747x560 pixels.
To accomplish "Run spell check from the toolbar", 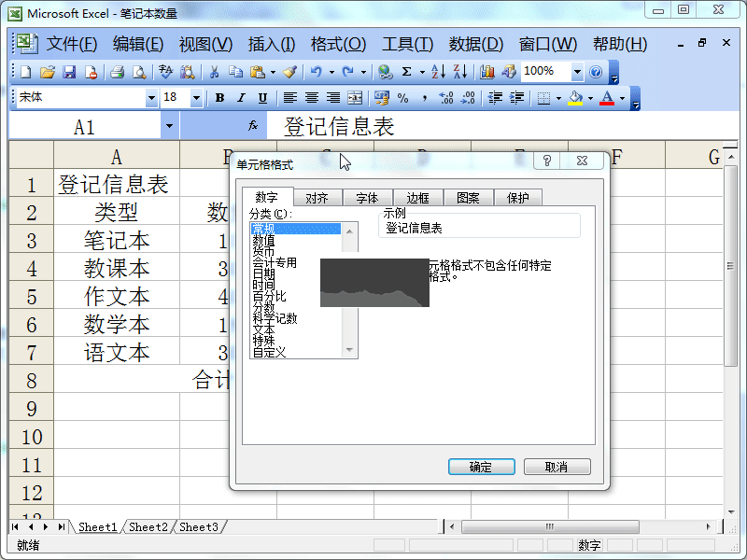I will point(164,72).
